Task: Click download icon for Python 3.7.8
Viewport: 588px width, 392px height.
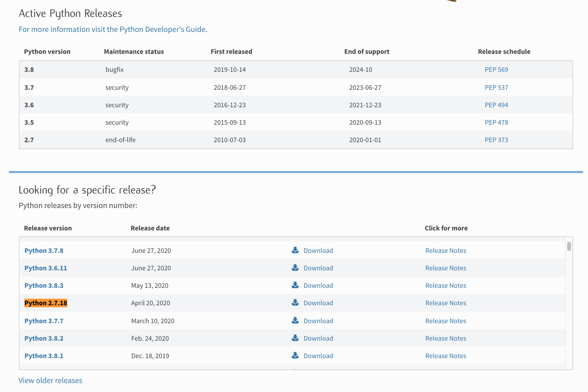Action: pyautogui.click(x=295, y=250)
